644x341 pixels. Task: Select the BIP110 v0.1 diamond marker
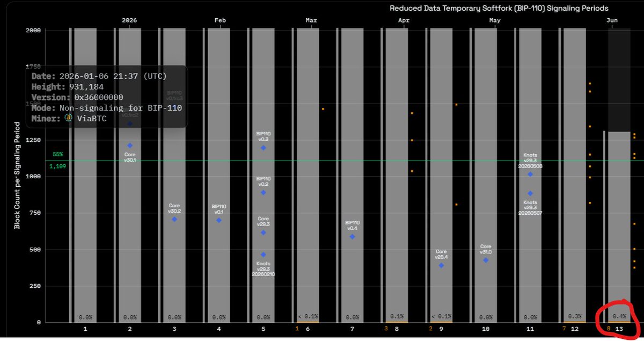point(219,220)
